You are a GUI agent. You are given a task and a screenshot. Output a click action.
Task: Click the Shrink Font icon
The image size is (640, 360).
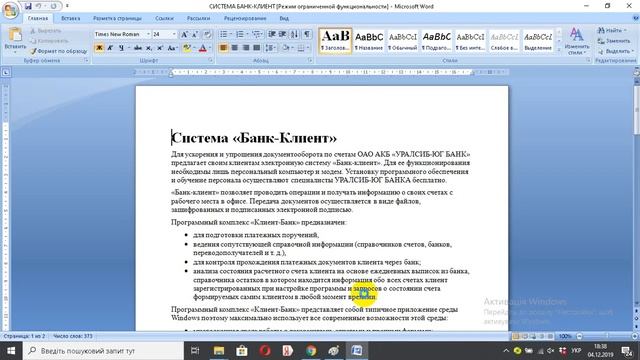coord(196,34)
